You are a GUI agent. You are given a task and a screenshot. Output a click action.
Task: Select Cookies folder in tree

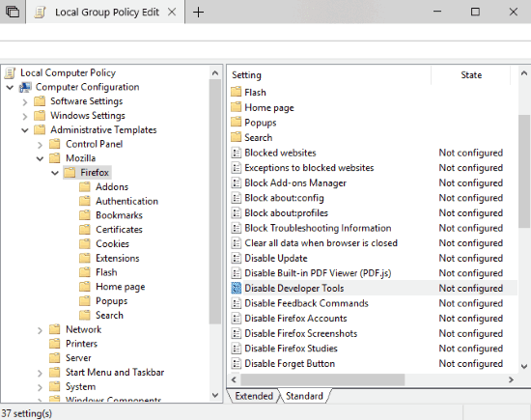pos(112,244)
